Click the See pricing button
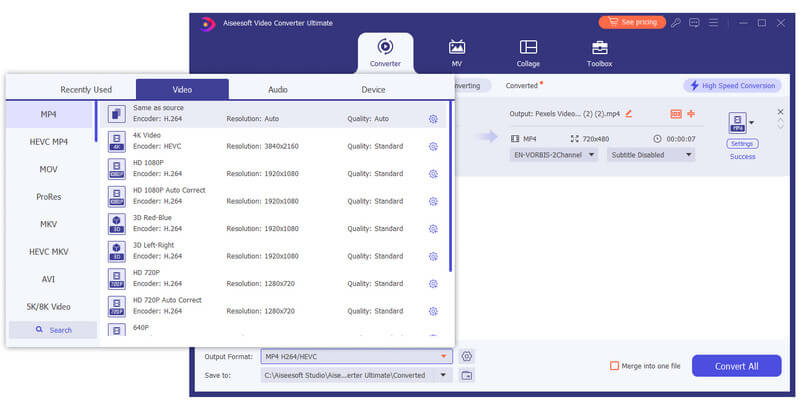 click(x=632, y=22)
